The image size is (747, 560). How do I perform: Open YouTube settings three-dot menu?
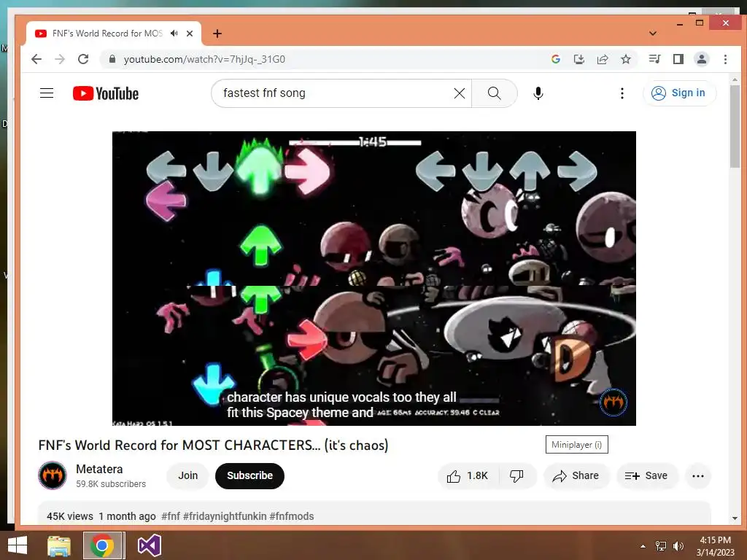tap(622, 93)
